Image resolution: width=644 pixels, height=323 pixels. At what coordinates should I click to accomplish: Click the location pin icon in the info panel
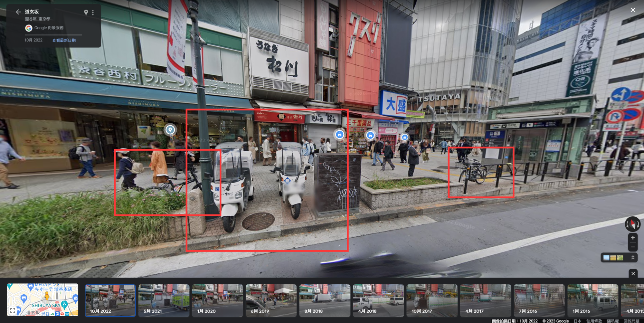tap(86, 13)
